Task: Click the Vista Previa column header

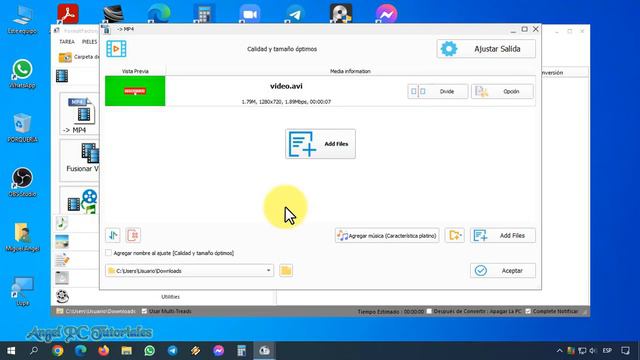Action: [x=135, y=71]
